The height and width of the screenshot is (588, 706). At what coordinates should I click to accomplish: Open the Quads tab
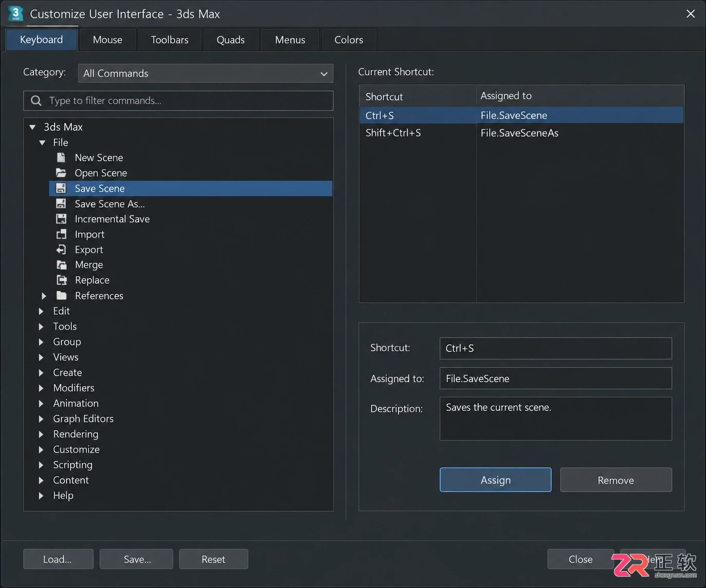[x=231, y=40]
